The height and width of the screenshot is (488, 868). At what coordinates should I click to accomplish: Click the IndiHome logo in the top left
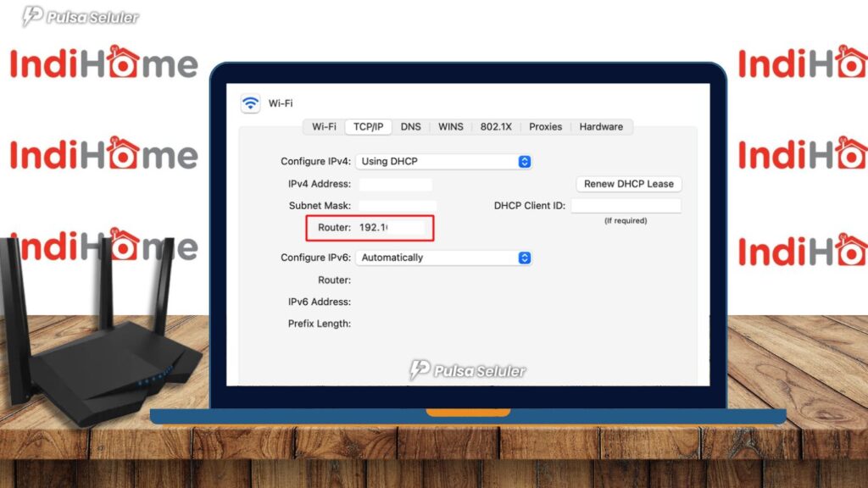(102, 64)
